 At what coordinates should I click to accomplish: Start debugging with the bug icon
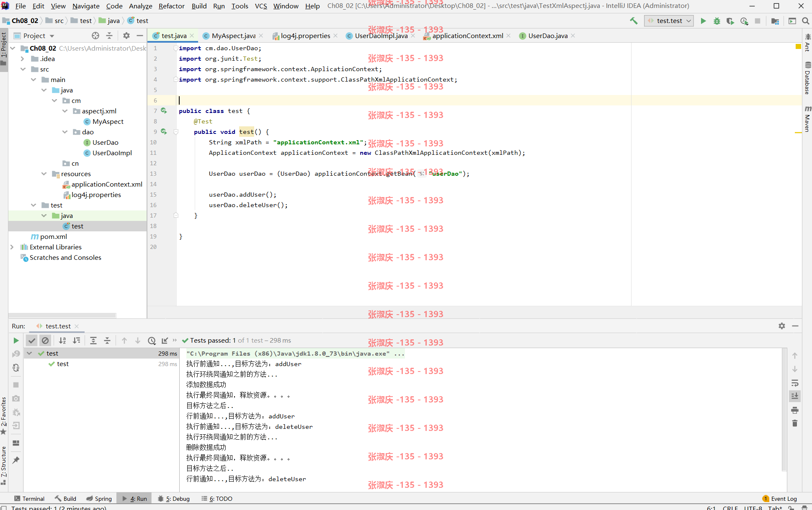[x=717, y=21]
